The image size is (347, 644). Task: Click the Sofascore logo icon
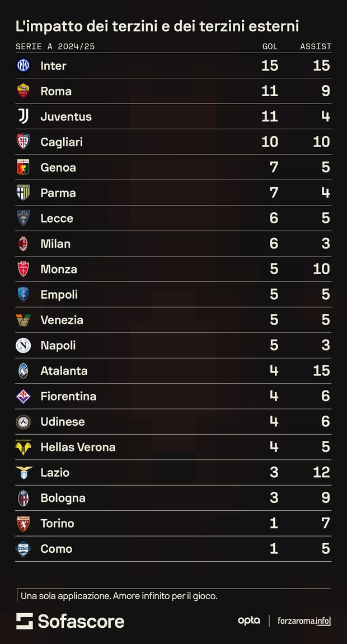25,621
